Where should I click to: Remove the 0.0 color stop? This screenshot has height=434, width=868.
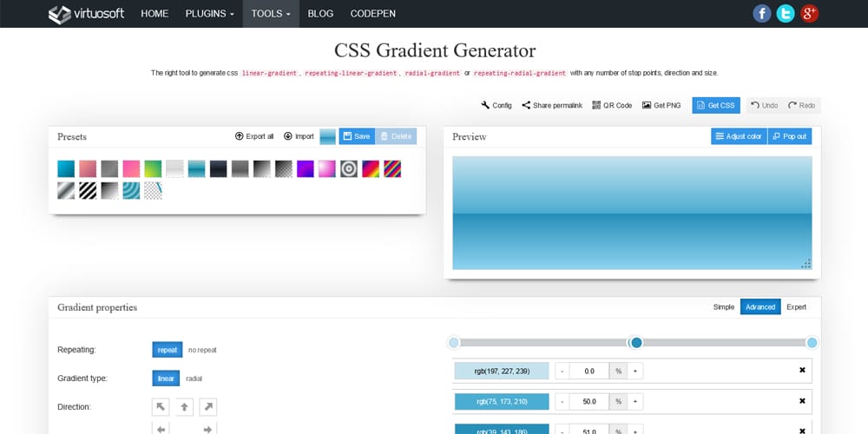pyautogui.click(x=802, y=371)
